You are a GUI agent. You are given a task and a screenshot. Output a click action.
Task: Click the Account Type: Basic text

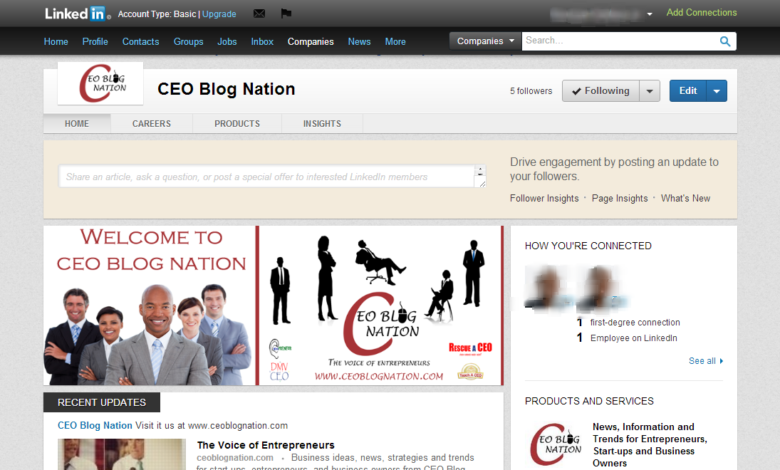(x=157, y=14)
